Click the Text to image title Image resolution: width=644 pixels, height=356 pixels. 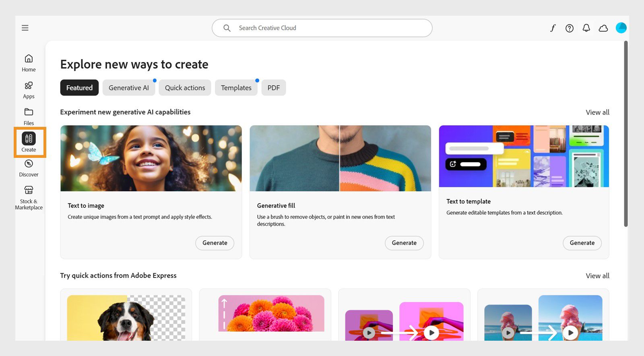(86, 206)
